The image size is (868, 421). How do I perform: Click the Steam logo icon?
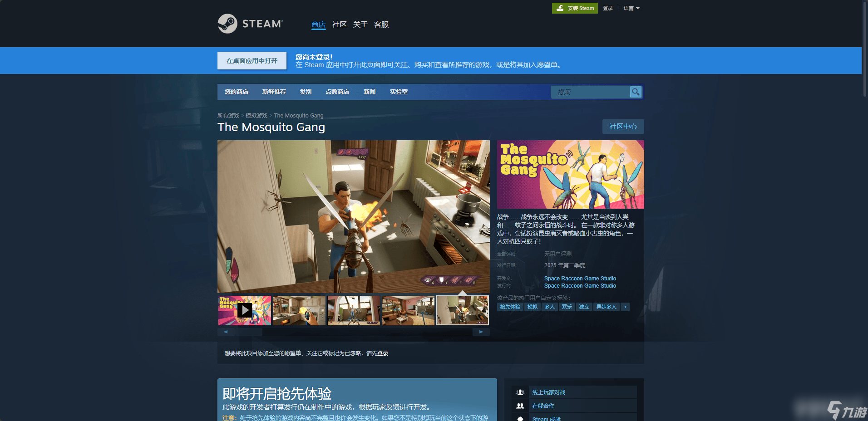pos(227,24)
